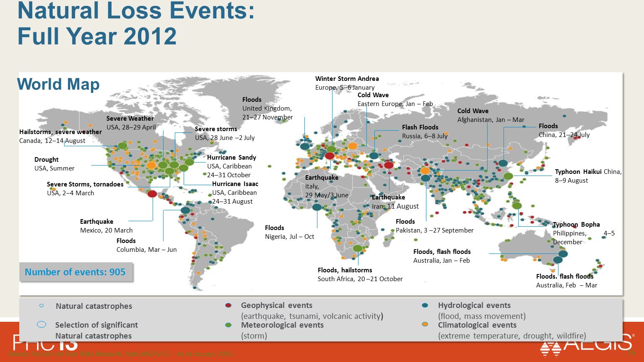This screenshot has height=362, width=644.
Task: Click the teal Hydrological events legend dot
Action: tap(425, 305)
